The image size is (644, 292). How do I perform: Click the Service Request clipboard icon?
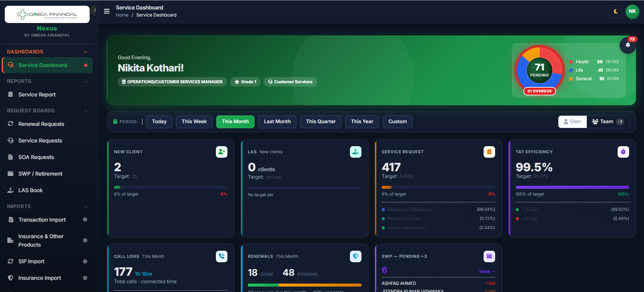coord(489,152)
